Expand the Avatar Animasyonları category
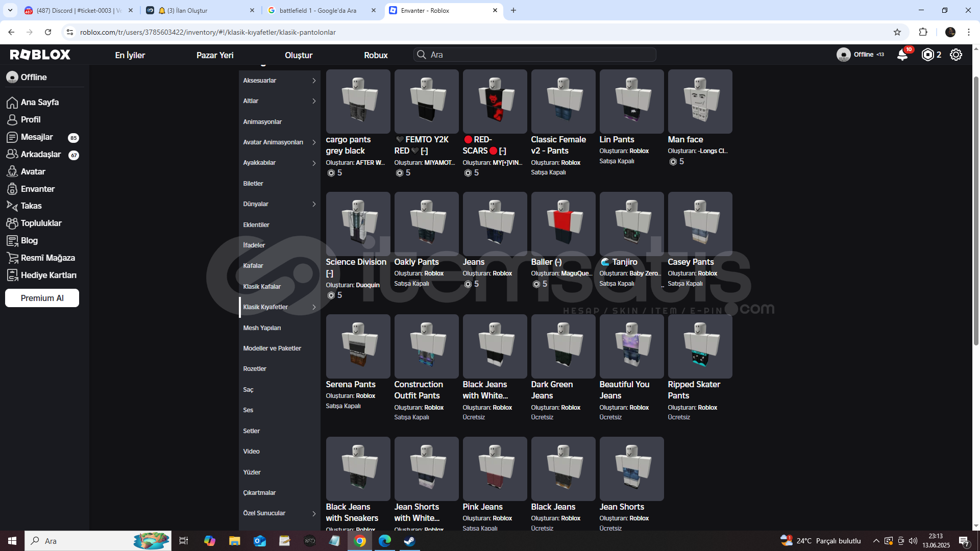The image size is (980, 551). tap(279, 142)
